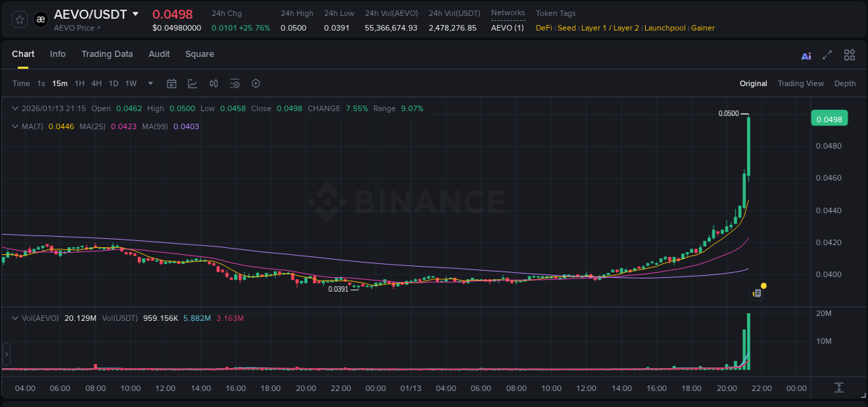Collapse the OHLC info row chevron

coord(14,108)
